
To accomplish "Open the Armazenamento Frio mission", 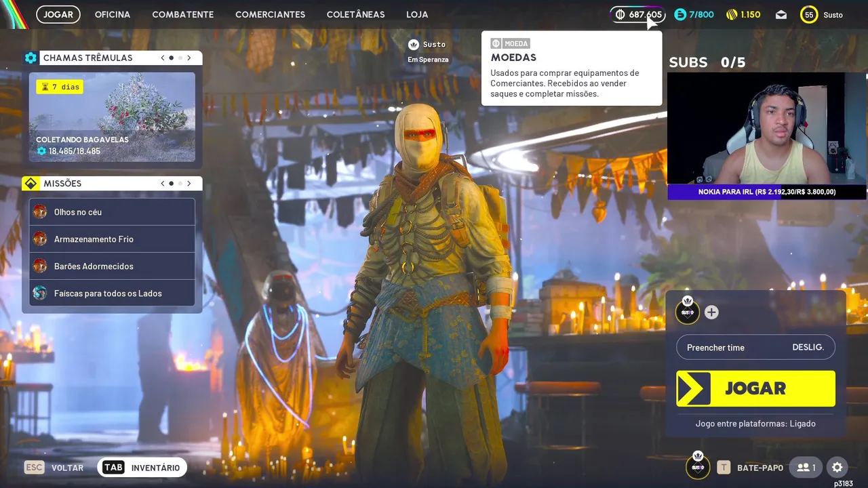I will pyautogui.click(x=112, y=239).
